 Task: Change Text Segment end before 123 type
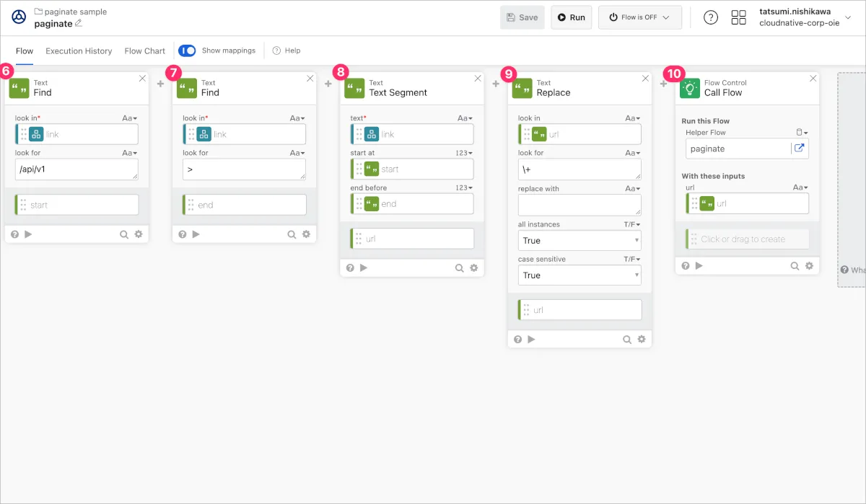(x=465, y=187)
